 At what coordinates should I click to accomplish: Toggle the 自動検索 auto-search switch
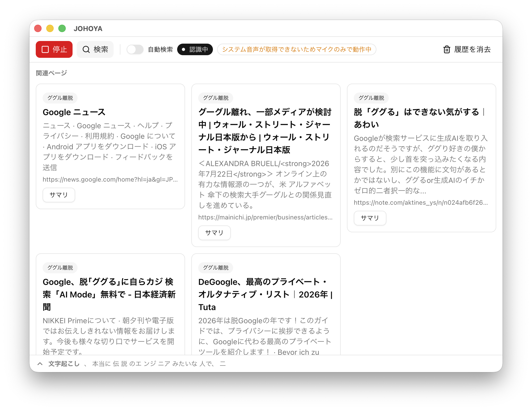(x=135, y=49)
